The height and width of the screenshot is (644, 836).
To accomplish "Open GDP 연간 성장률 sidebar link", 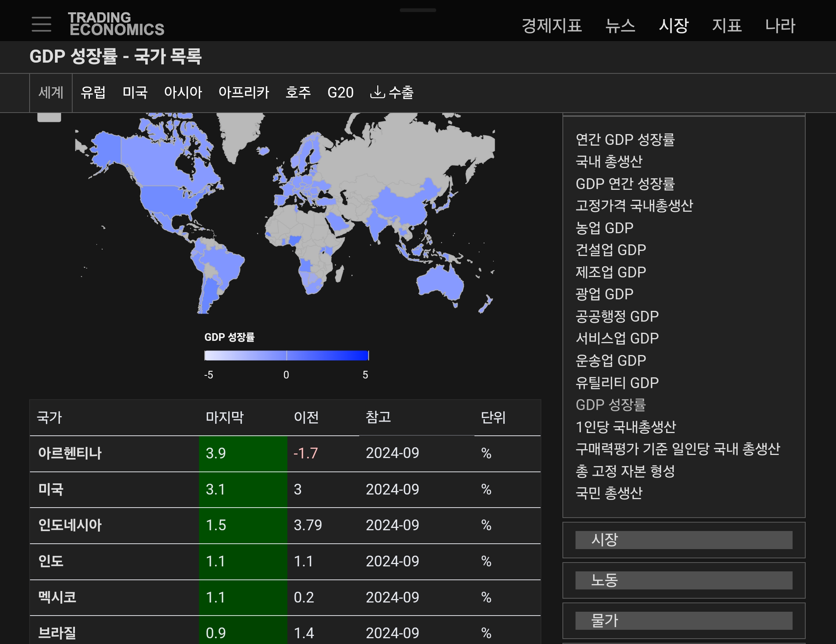I will [625, 184].
